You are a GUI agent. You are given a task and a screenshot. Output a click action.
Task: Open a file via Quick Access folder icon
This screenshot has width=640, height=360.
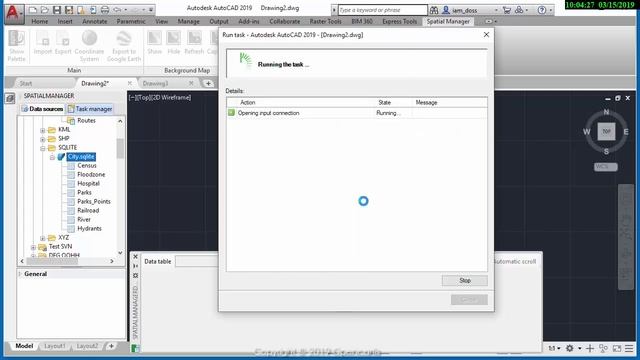tap(44, 10)
